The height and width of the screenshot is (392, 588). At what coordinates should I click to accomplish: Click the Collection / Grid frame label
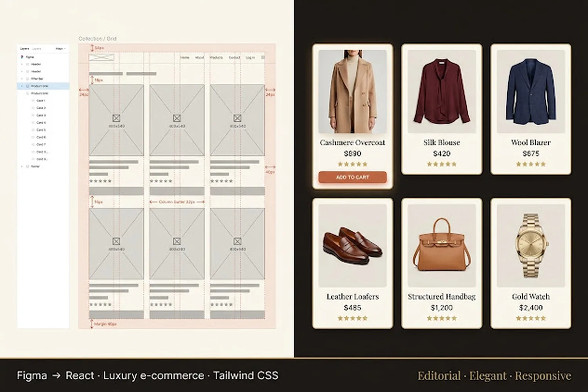click(x=98, y=38)
